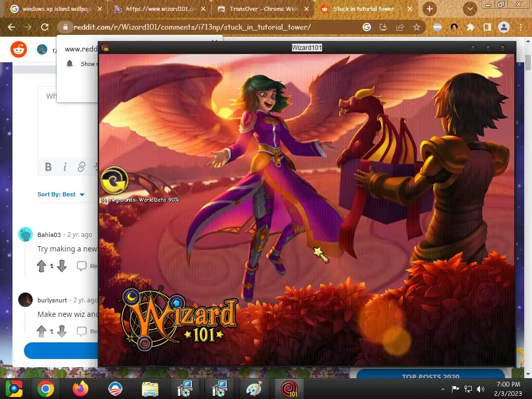Switch to Wizard101 on the taskbar
Image resolution: width=532 pixels, height=399 pixels.
click(289, 389)
